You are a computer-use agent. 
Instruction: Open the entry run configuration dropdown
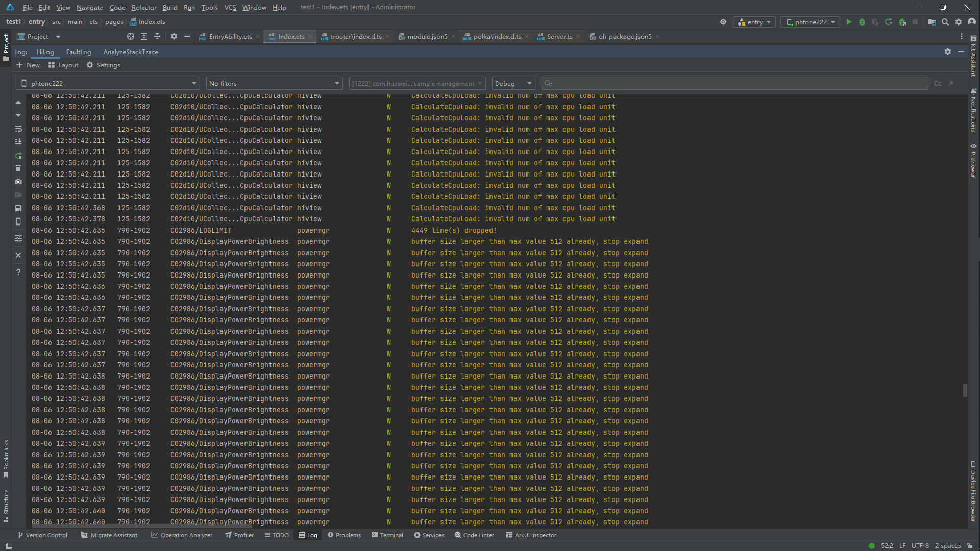click(754, 22)
